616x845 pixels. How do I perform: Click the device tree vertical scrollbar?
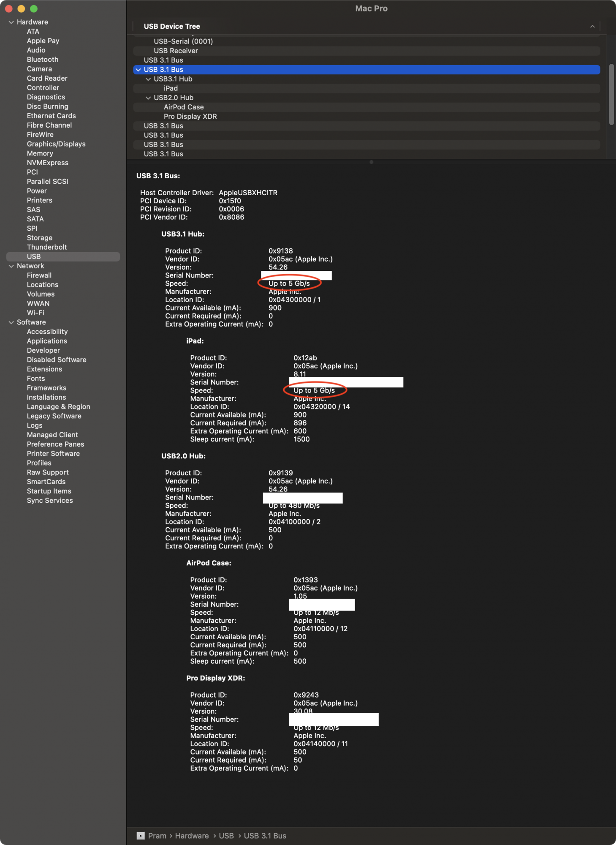click(611, 94)
